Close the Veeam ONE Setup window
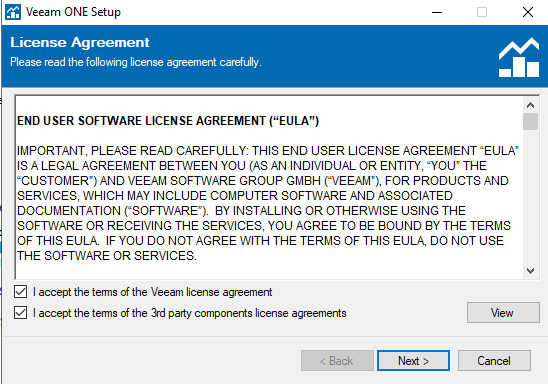 pos(528,12)
